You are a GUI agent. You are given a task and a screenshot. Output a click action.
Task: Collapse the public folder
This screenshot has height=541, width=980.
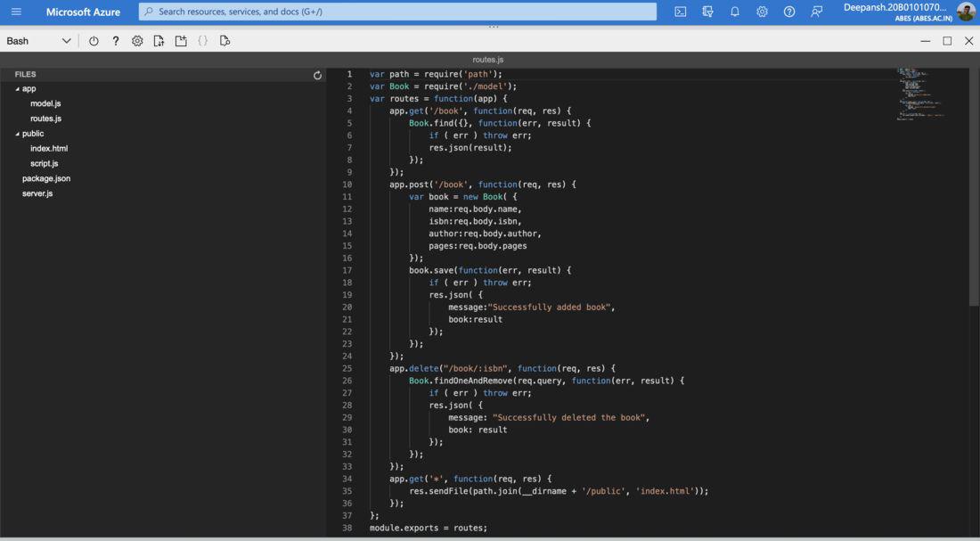point(18,134)
